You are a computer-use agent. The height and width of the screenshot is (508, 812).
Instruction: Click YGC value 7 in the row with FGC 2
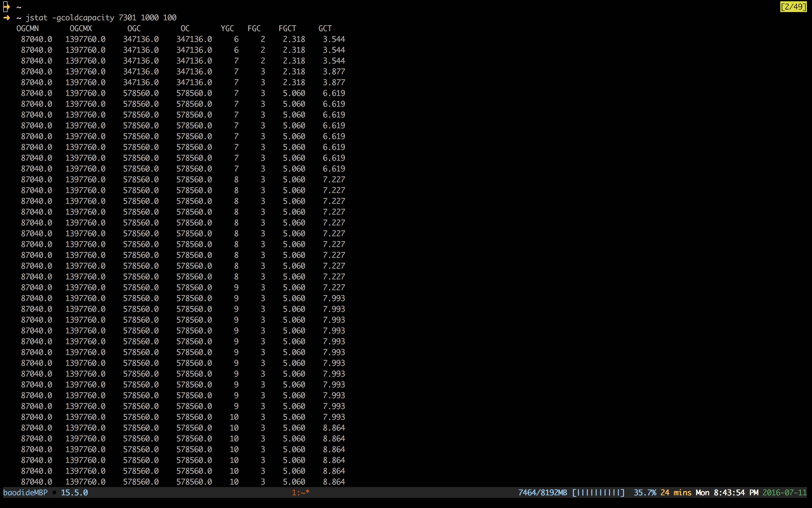click(x=236, y=61)
